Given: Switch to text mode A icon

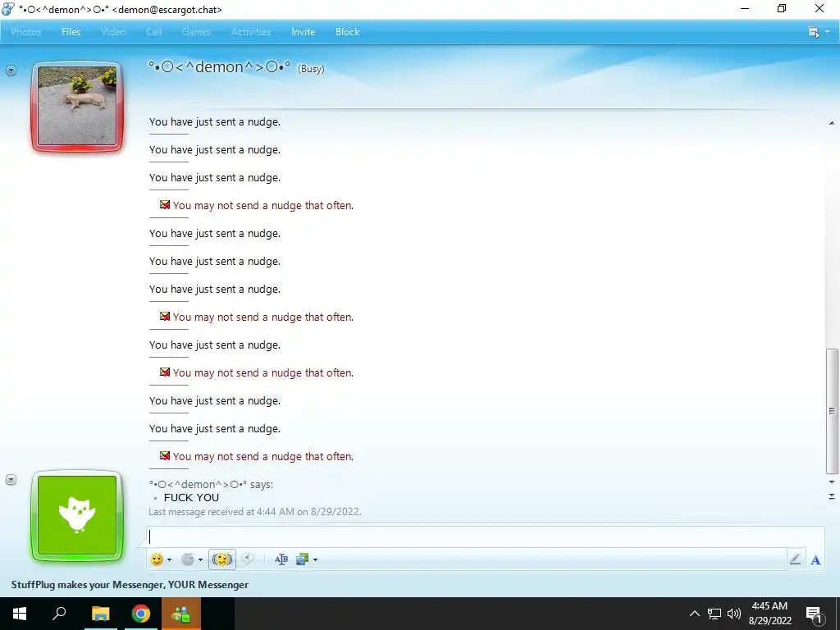Looking at the screenshot, I should (815, 559).
